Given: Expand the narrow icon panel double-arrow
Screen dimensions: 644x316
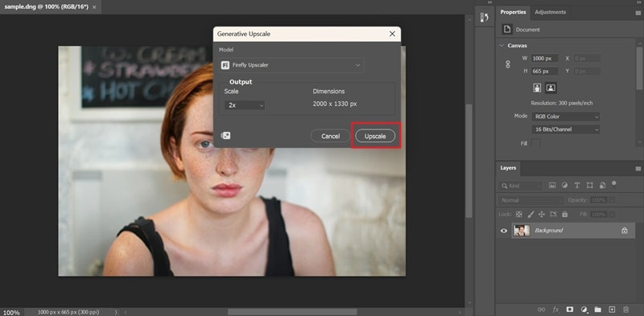Looking at the screenshot, I should (x=489, y=2).
